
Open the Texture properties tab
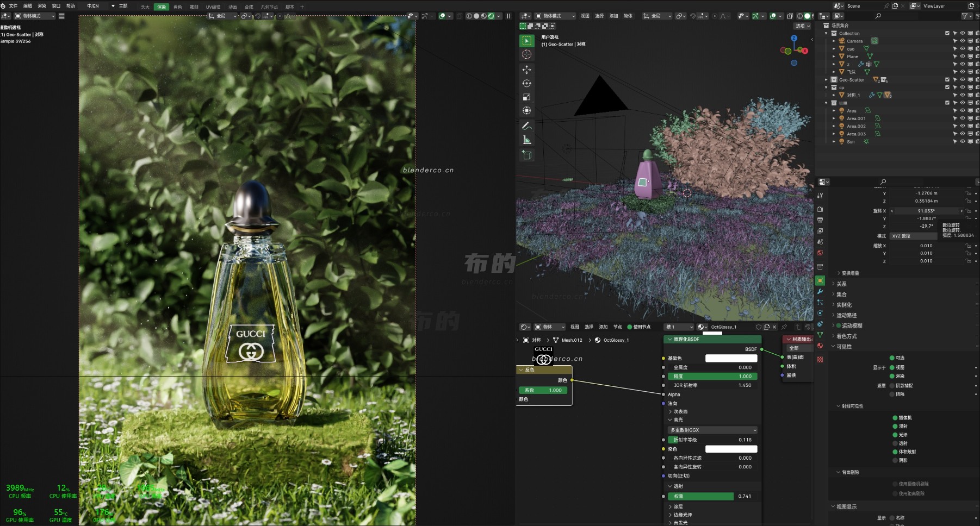[820, 360]
